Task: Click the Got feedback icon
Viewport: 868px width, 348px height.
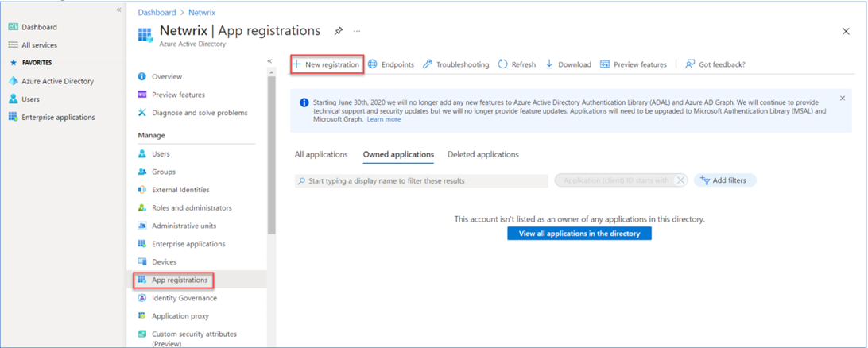Action: coord(690,64)
